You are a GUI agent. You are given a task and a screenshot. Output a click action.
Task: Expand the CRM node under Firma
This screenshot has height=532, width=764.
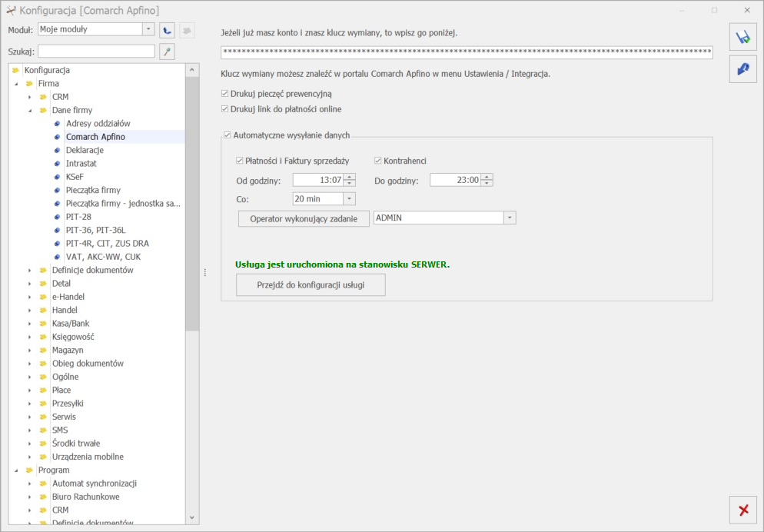pos(30,97)
